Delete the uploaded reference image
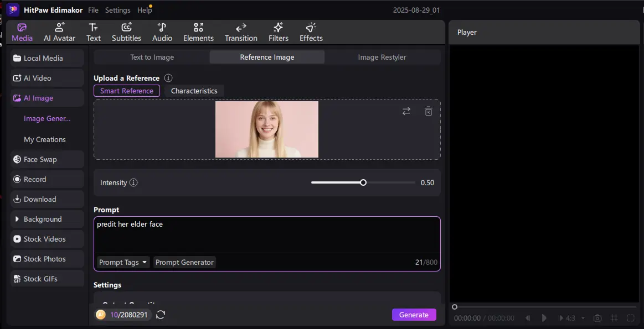The height and width of the screenshot is (329, 644). coord(428,111)
